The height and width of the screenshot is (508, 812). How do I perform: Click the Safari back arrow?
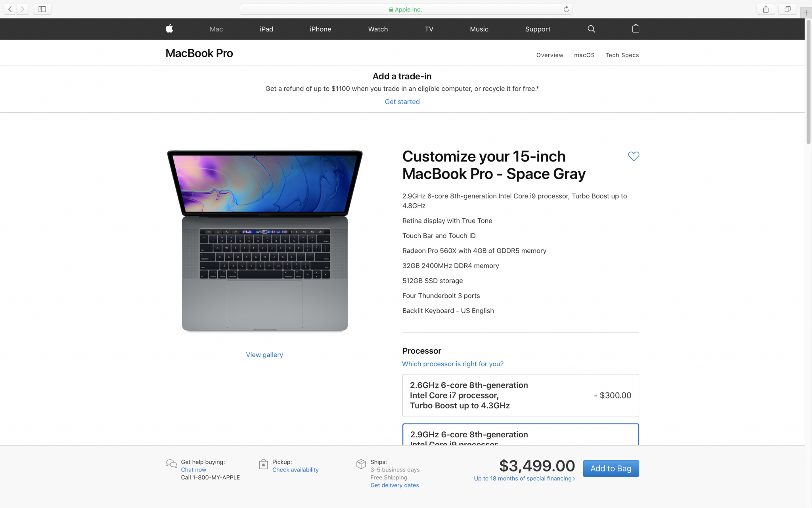[x=10, y=9]
